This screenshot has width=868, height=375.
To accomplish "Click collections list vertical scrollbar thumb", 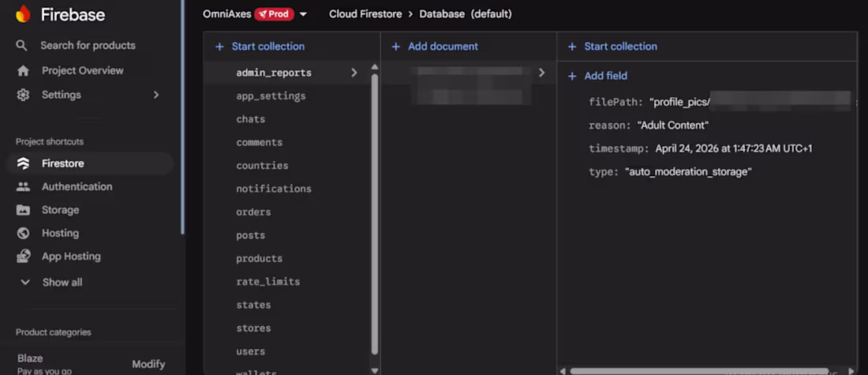I will 375,213.
